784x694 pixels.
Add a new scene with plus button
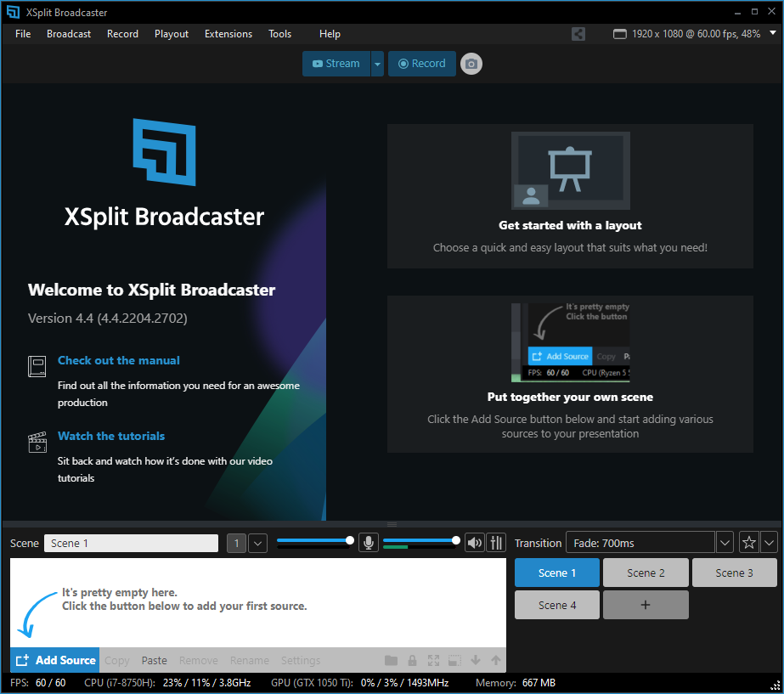(646, 605)
